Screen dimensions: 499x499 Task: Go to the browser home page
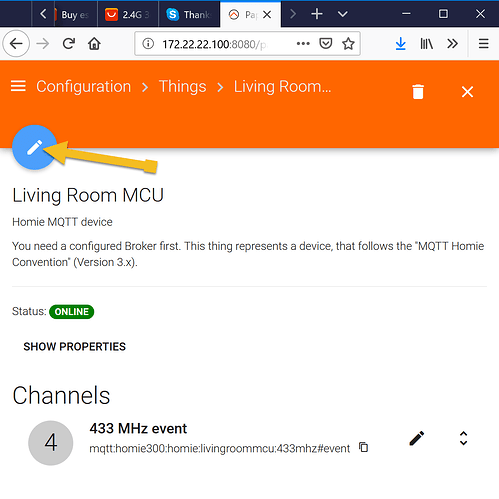pyautogui.click(x=94, y=44)
